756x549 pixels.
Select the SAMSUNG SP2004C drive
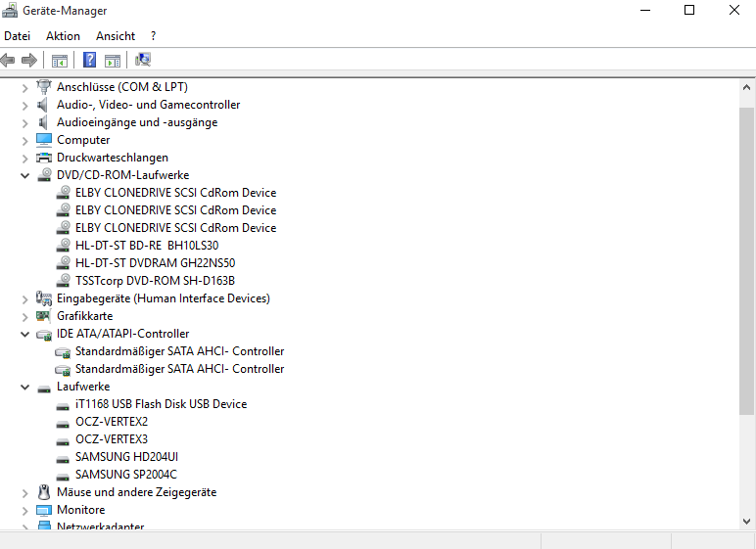[126, 475]
